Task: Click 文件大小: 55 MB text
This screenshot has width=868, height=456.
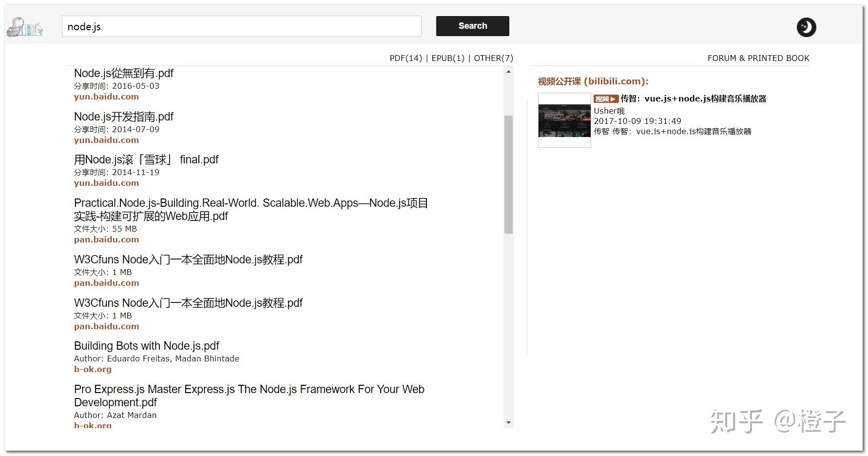Action: pos(105,229)
